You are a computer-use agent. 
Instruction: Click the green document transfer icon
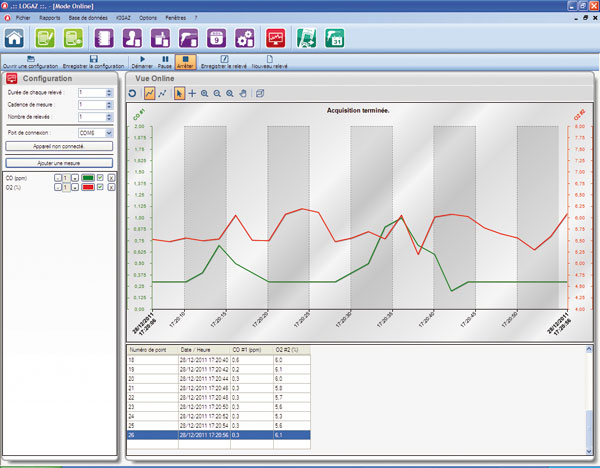click(x=73, y=38)
